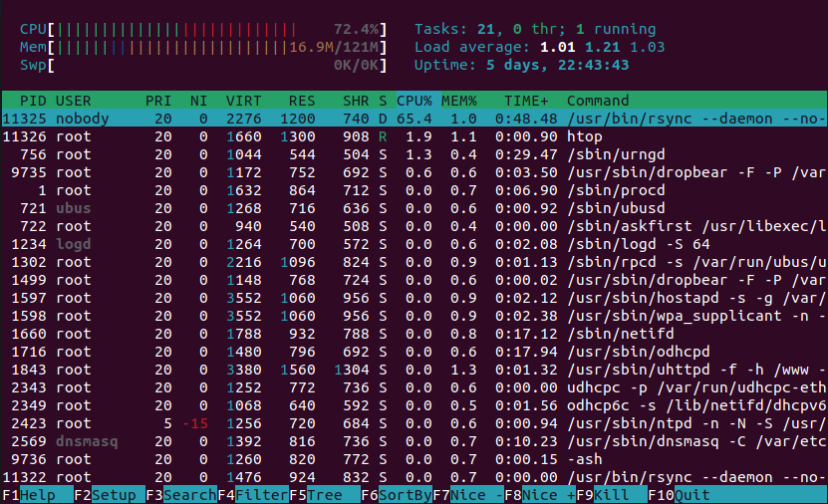Select the odhcp6c process row

(414, 405)
